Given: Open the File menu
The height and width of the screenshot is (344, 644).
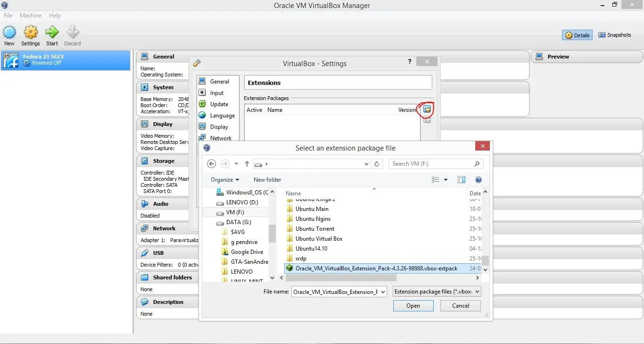Looking at the screenshot, I should click(8, 16).
